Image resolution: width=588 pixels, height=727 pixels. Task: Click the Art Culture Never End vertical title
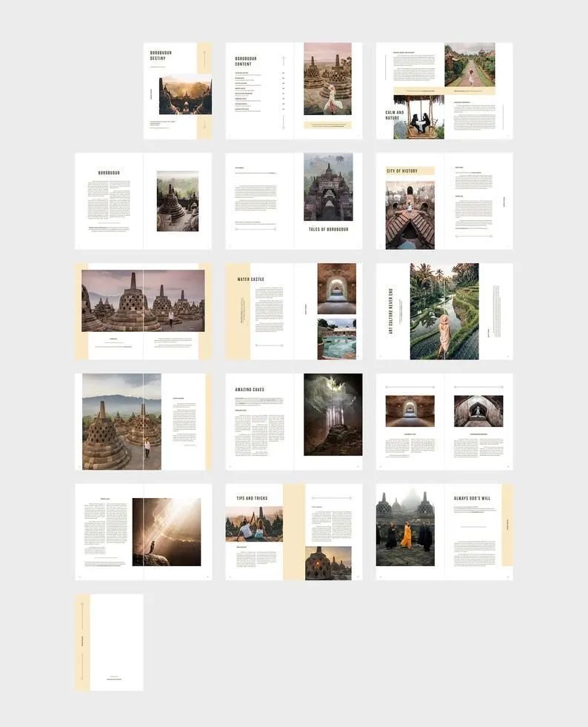(x=390, y=311)
